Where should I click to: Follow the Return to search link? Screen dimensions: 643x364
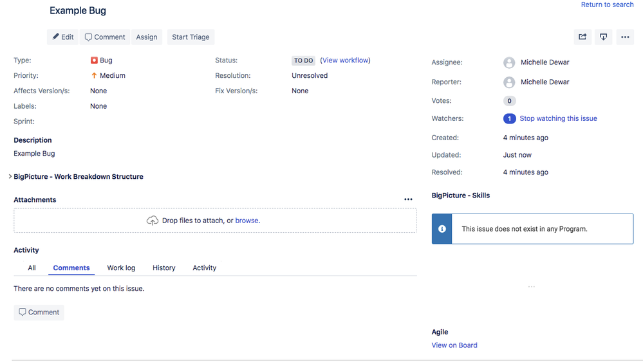point(607,5)
